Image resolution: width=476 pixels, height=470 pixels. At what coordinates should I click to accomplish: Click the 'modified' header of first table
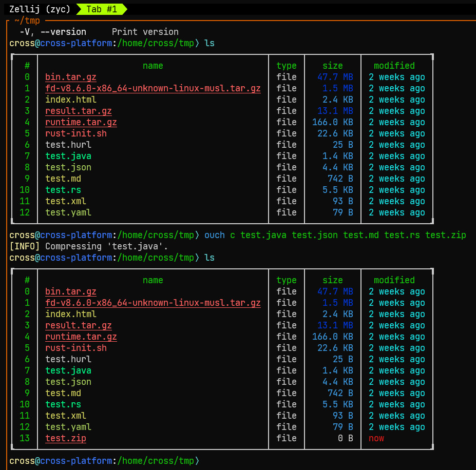tap(394, 66)
